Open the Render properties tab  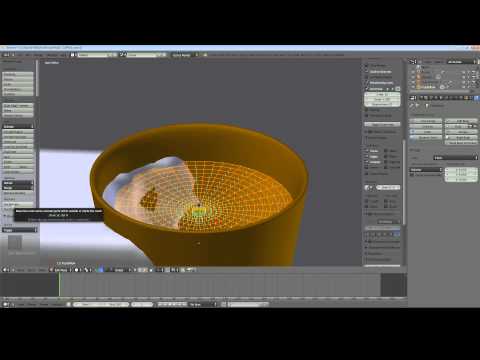(x=421, y=98)
